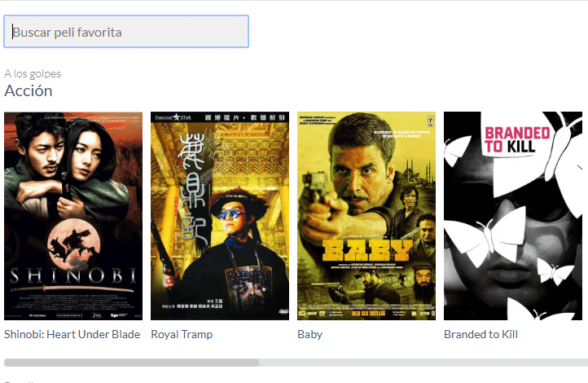Viewport: 588px width, 383px height.
Task: Select the Royal Tramp title text
Action: pos(182,334)
